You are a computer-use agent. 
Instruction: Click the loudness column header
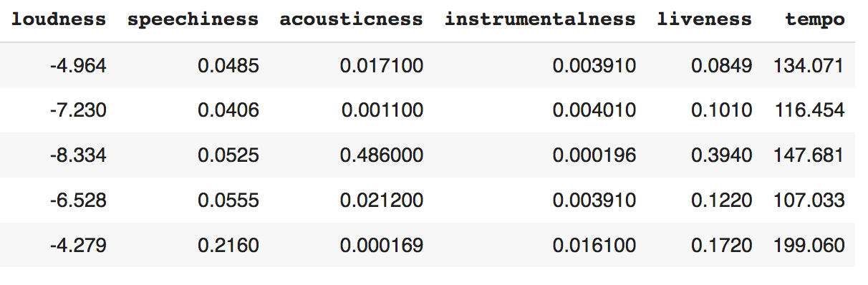coord(59,19)
